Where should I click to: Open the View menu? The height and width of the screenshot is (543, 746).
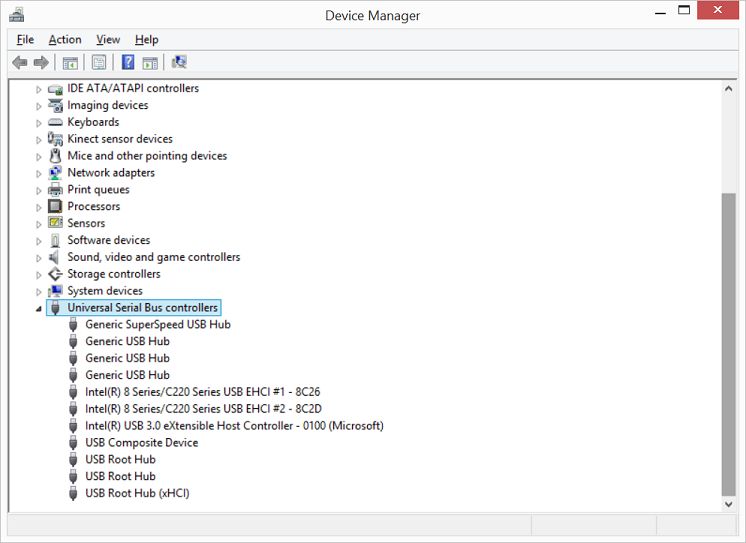(x=108, y=39)
